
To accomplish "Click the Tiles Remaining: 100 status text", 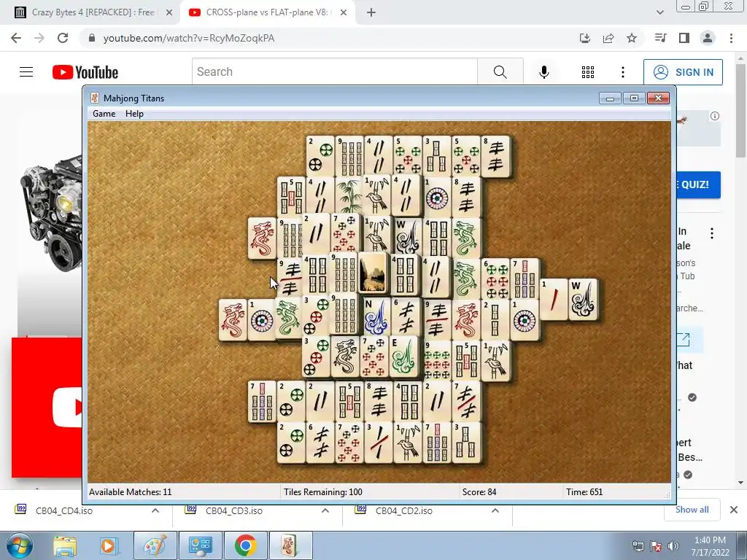I will pyautogui.click(x=323, y=492).
